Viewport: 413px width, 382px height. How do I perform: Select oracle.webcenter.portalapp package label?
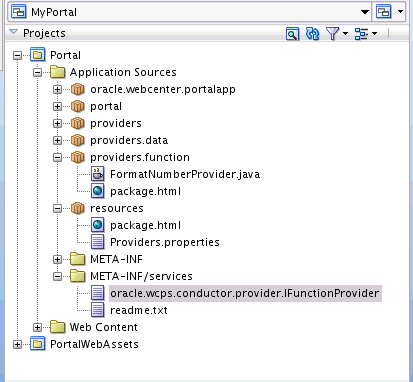tap(163, 89)
